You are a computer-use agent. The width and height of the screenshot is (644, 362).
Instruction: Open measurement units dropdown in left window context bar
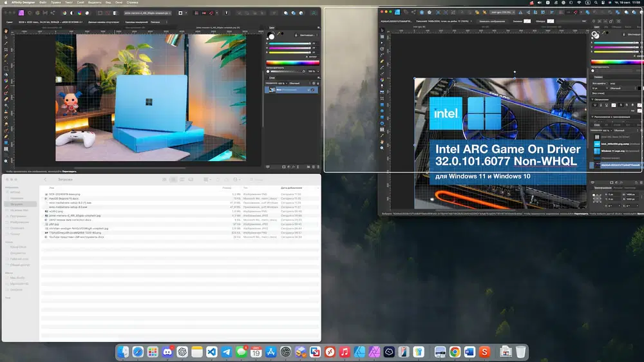click(158, 22)
